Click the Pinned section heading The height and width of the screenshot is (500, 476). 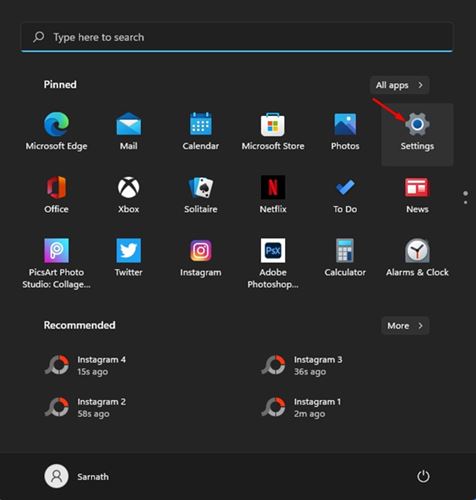[60, 85]
